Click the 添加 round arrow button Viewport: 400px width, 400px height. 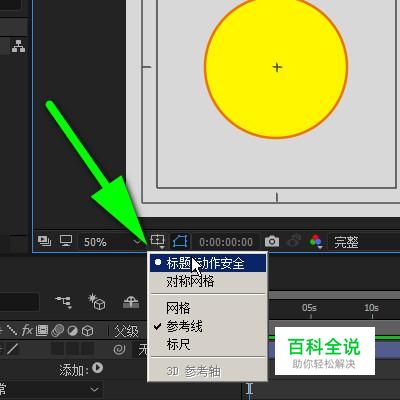point(98,368)
